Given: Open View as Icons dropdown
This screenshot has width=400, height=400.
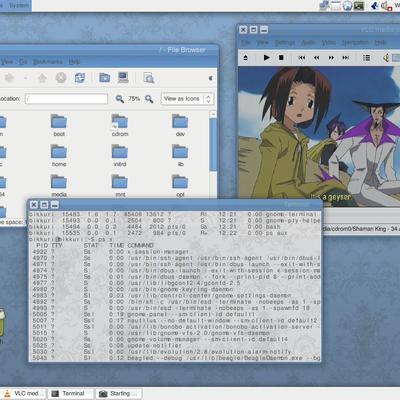Looking at the screenshot, I should point(187,99).
